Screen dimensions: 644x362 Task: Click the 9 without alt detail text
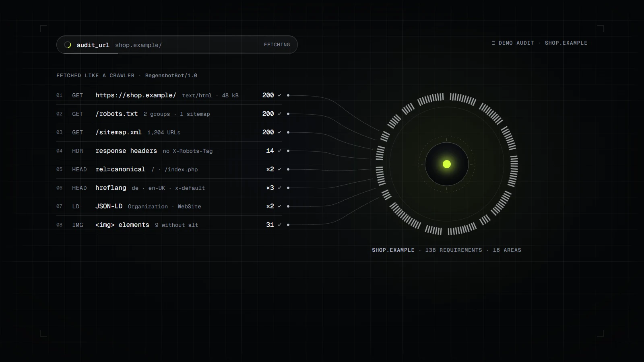tap(177, 225)
